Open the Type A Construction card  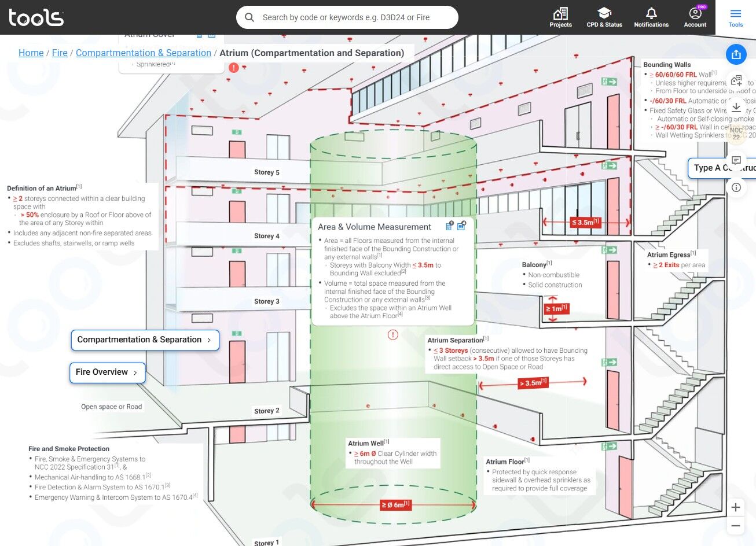tap(722, 168)
